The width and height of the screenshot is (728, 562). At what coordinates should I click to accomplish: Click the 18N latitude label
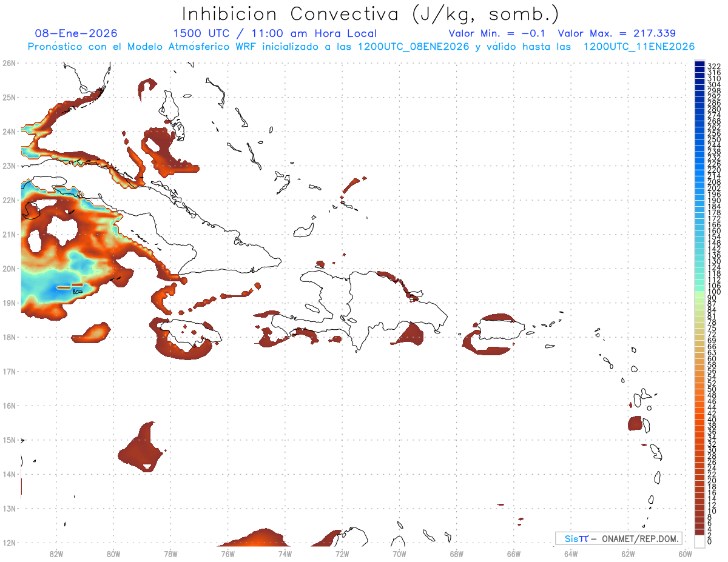pos(9,337)
